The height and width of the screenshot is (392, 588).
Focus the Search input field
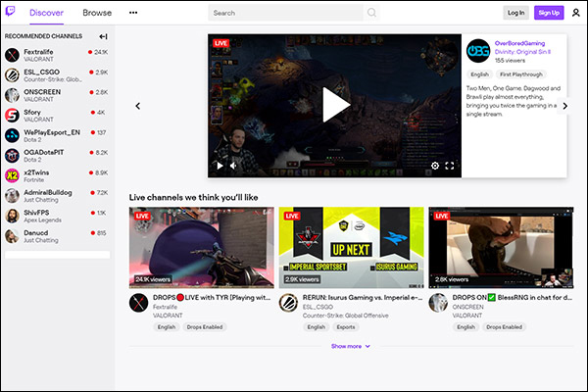[286, 13]
